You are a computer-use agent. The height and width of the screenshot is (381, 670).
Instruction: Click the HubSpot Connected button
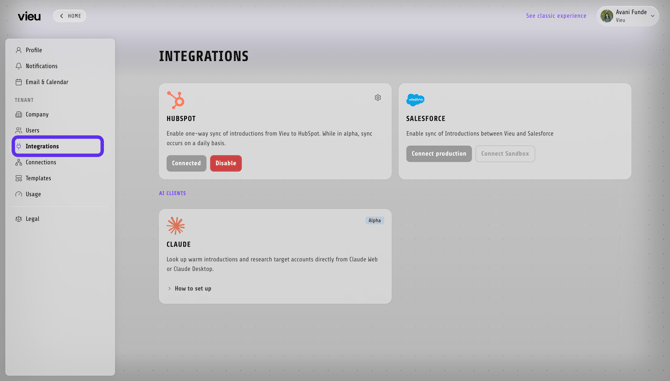tap(186, 163)
